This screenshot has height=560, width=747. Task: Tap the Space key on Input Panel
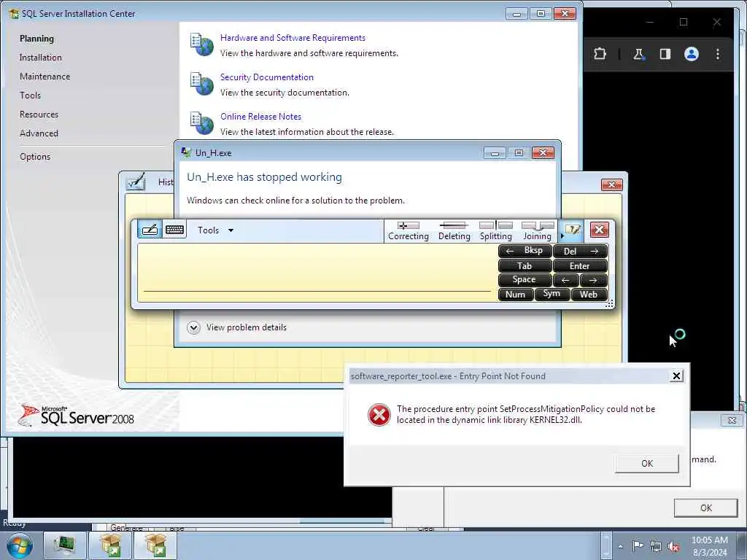[x=525, y=280]
